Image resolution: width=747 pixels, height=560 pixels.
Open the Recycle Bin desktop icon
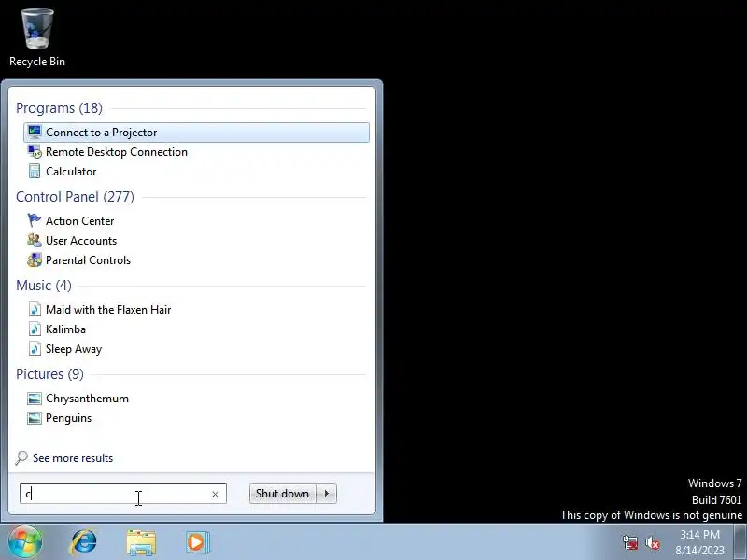37,38
